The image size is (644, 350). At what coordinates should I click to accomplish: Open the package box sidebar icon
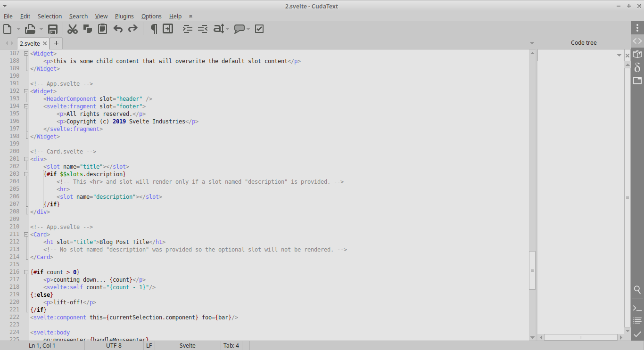click(637, 54)
